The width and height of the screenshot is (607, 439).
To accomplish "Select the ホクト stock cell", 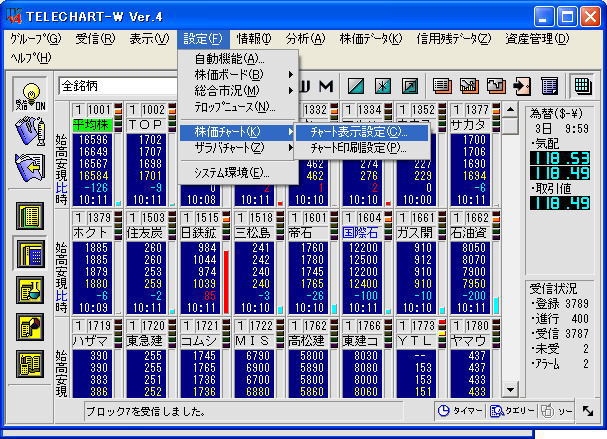I will point(93,233).
